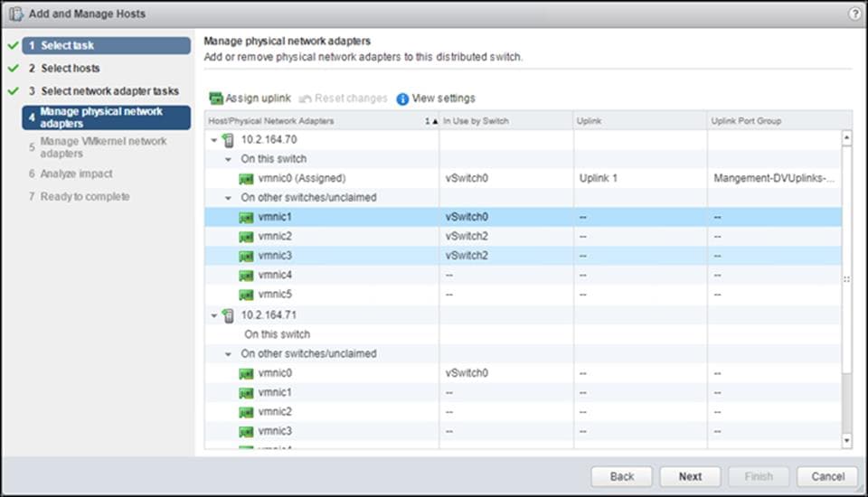Click the checkmark beside Select network adapter tasks
868x497 pixels.
[14, 90]
